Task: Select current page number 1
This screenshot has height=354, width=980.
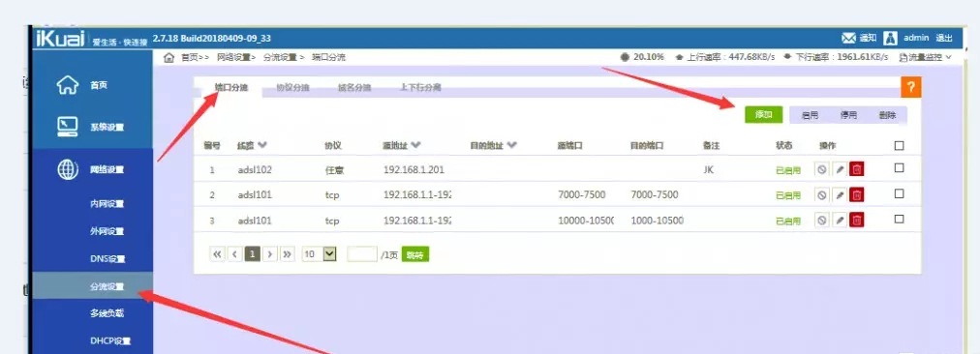Action: 253,254
